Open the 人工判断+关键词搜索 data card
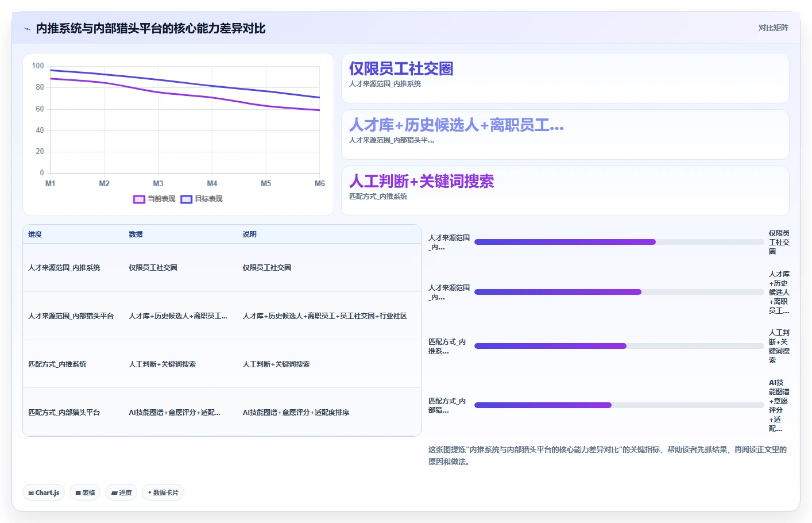 [x=565, y=191]
